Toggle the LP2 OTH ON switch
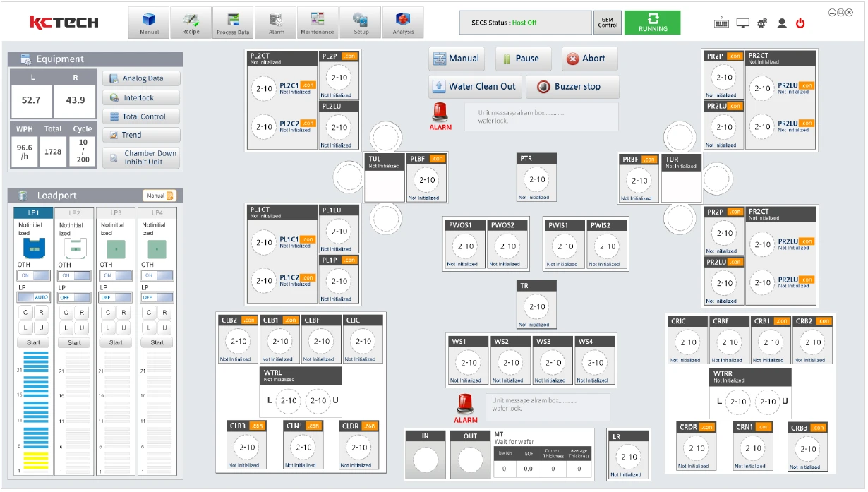The width and height of the screenshot is (868, 492). pyautogui.click(x=75, y=275)
